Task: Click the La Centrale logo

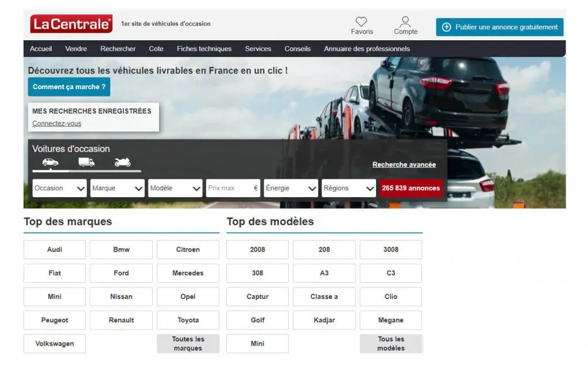Action: 71,24
